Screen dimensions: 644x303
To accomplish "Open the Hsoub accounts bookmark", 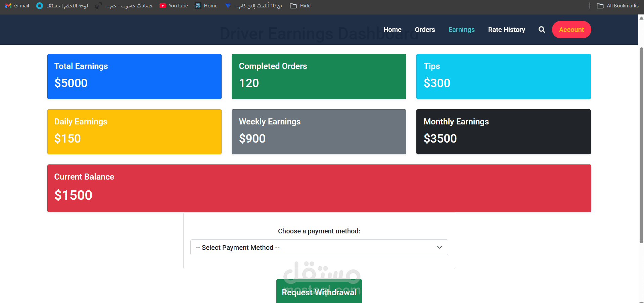I will (124, 6).
